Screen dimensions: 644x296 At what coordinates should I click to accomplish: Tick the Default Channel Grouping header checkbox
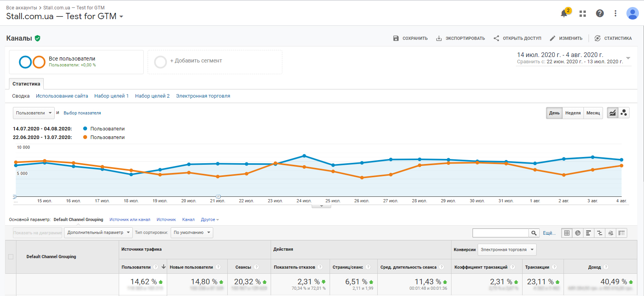11,257
